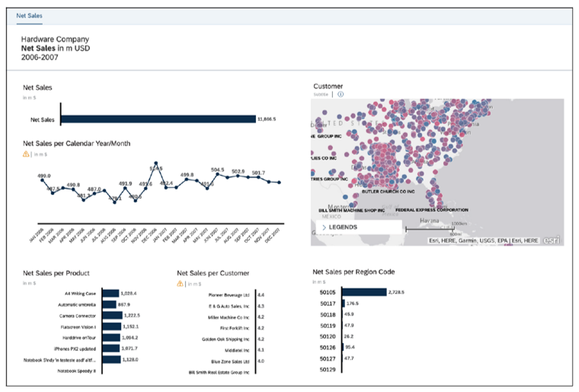The height and width of the screenshot is (392, 579).
Task: Select the Net Sales total bar
Action: [x=158, y=119]
